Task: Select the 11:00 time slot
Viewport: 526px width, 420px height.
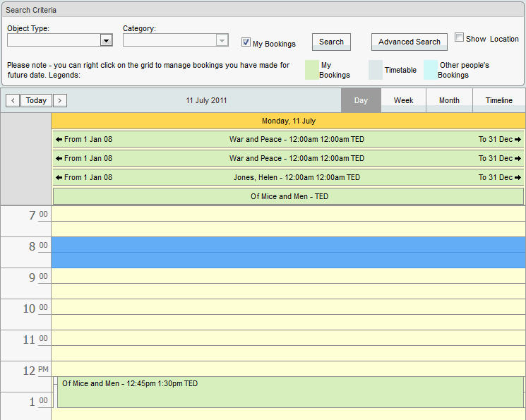Action: point(289,338)
